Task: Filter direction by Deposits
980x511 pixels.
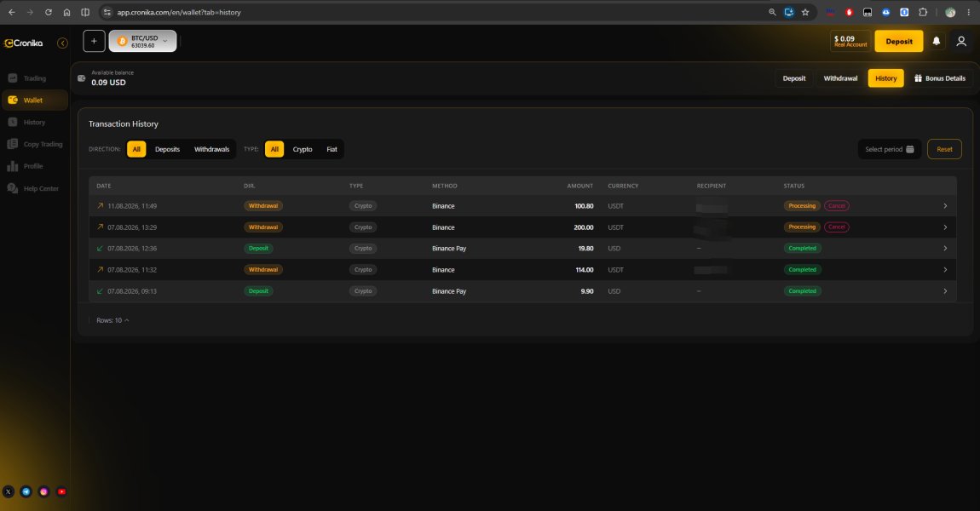Action: [x=168, y=149]
